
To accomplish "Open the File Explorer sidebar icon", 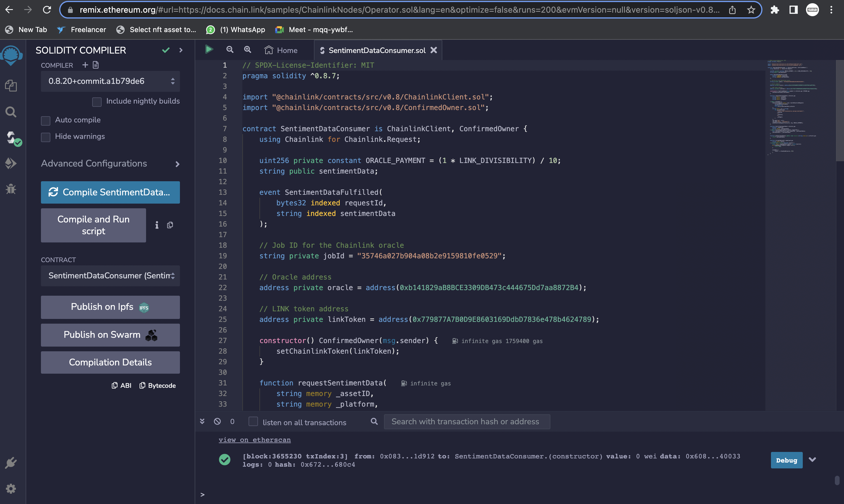I will [x=11, y=86].
